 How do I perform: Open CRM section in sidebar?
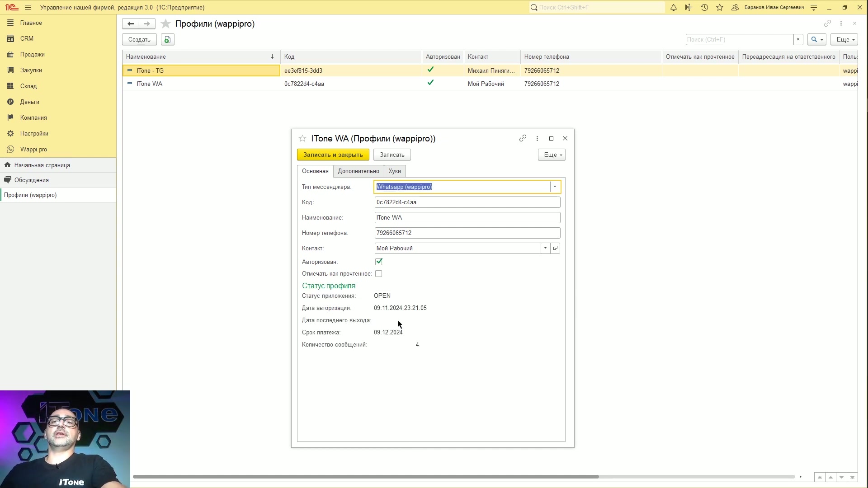27,38
